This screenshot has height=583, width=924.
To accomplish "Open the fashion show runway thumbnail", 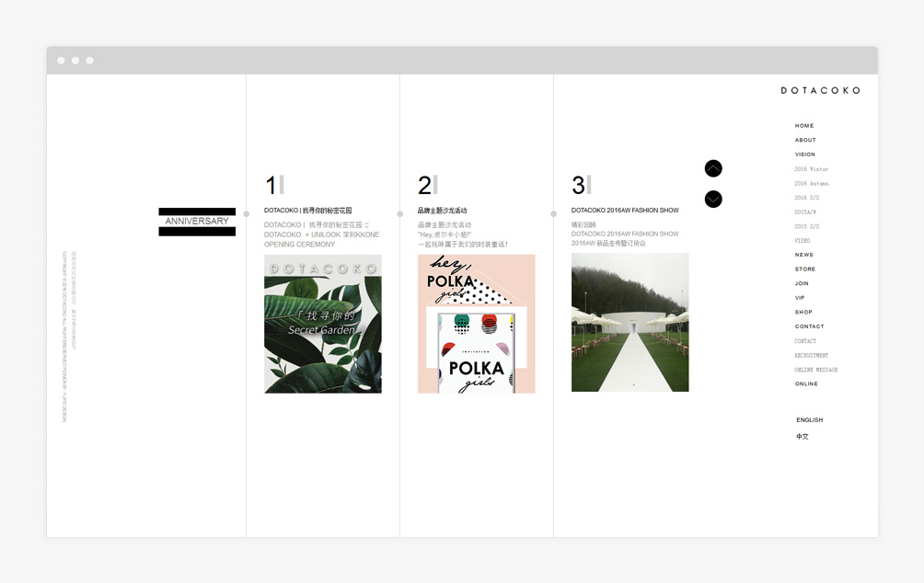I will pyautogui.click(x=629, y=322).
